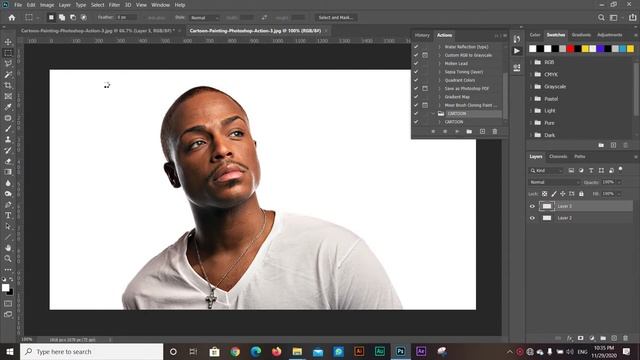The width and height of the screenshot is (640, 360).
Task: Open Search icon in options bar
Action: (x=601, y=18)
